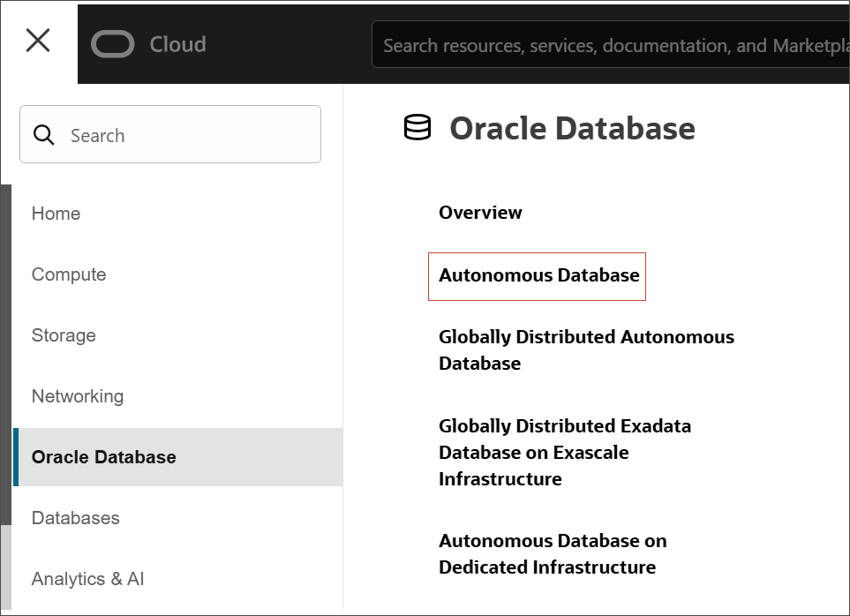Click the Cloud text beside the Oracle logo
850x616 pixels.
click(177, 44)
